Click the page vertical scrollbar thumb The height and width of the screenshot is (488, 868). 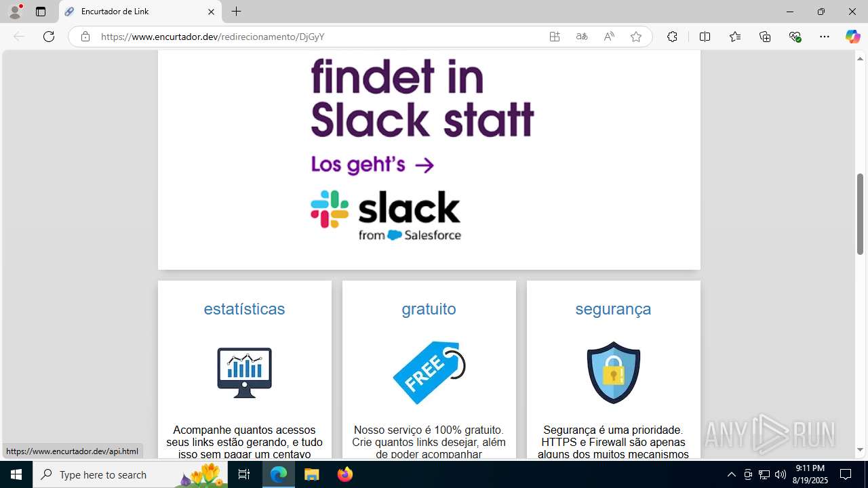[860, 213]
